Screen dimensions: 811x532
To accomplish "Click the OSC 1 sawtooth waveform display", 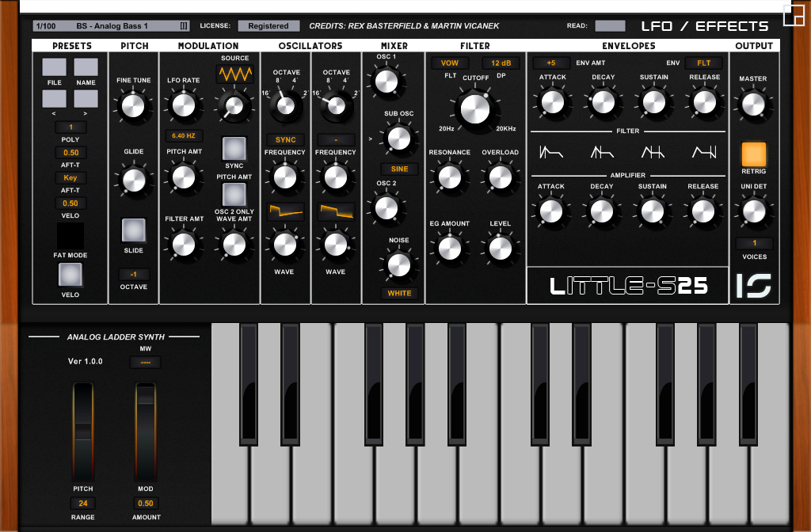I will coord(286,210).
